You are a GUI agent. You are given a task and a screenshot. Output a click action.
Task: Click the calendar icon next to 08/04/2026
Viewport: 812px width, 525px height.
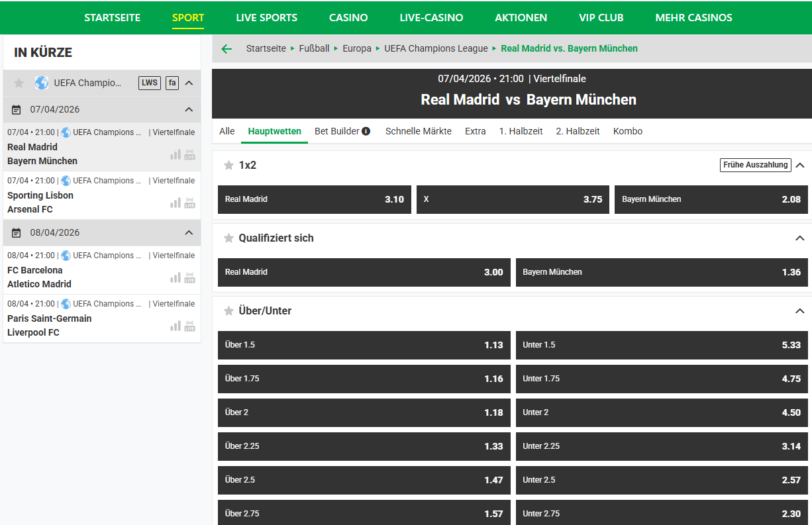click(x=17, y=233)
